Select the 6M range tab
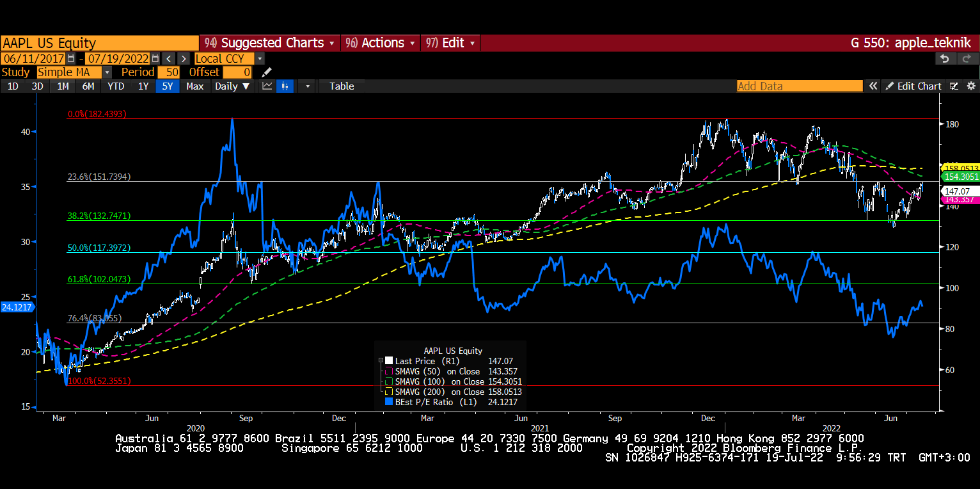This screenshot has width=980, height=489. click(88, 86)
